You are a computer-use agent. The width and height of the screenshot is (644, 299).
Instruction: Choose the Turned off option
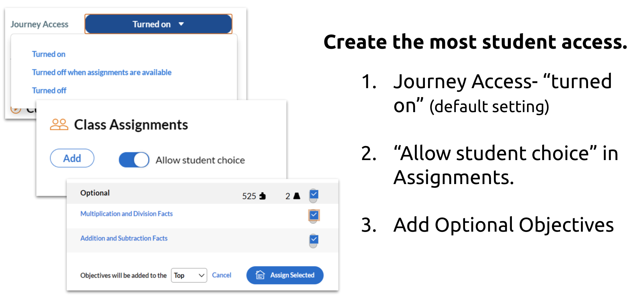click(x=49, y=91)
